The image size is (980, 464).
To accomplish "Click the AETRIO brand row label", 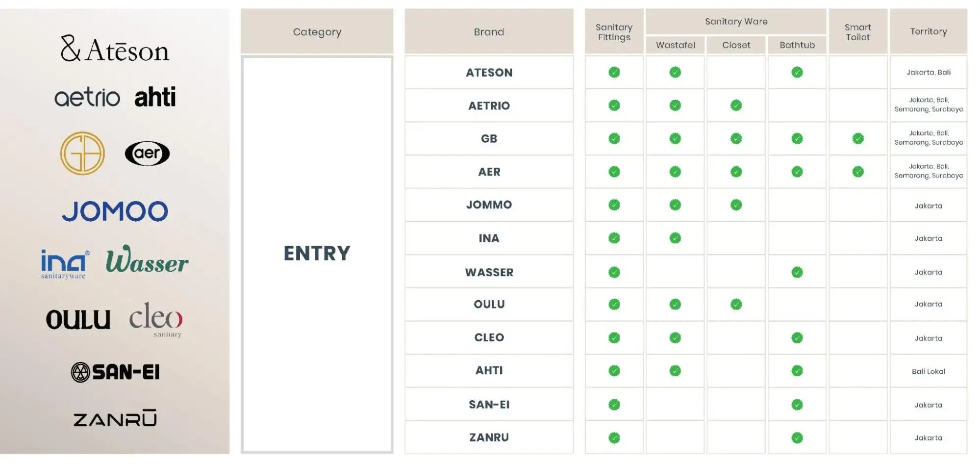I will 489,105.
